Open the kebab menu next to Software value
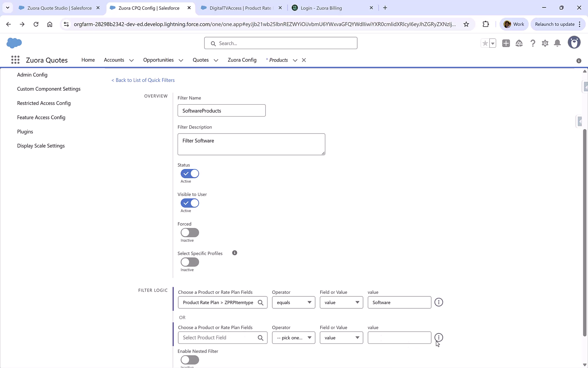This screenshot has height=368, width=588. (x=439, y=302)
